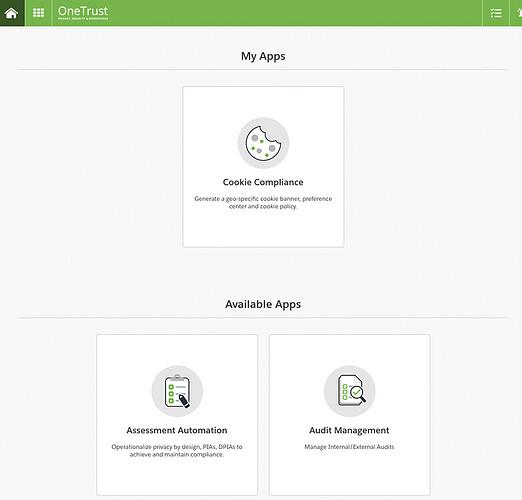This screenshot has width=522, height=500.
Task: Open the Cookie Compliance app title
Action: (263, 182)
